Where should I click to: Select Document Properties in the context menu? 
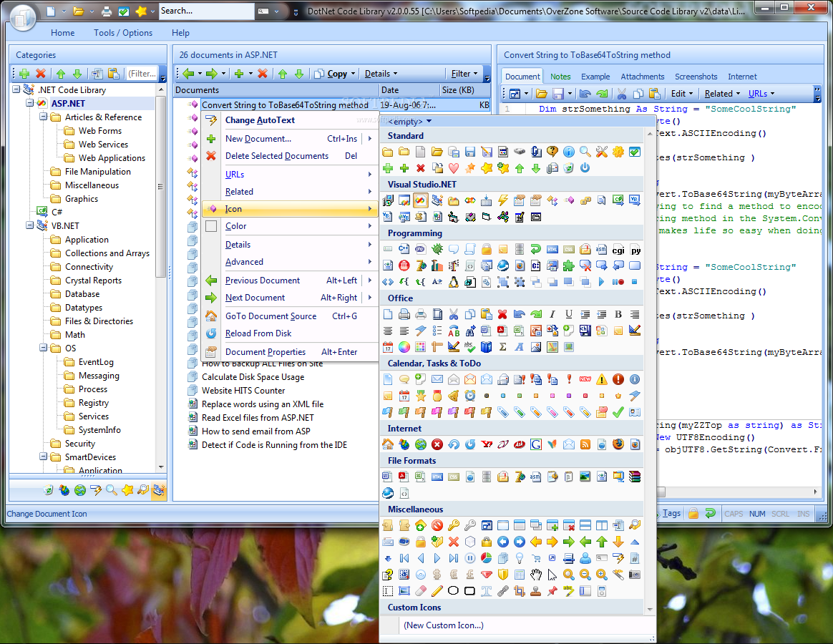coord(290,352)
